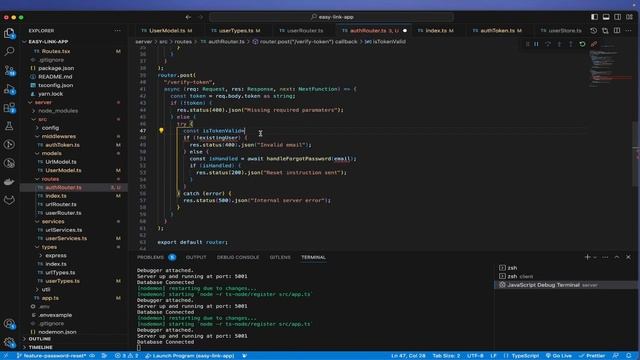Open the DEBUG CONSOLE panel tab

pyautogui.click(x=238, y=257)
